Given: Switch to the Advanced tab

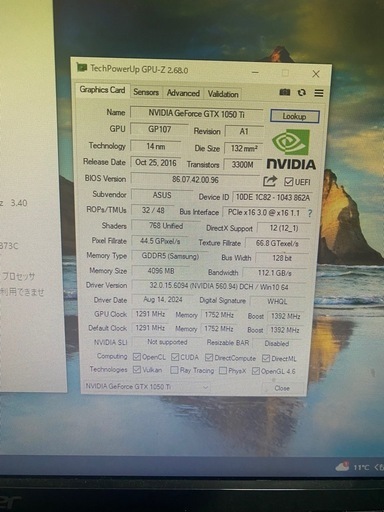Looking at the screenshot, I should 183,93.
